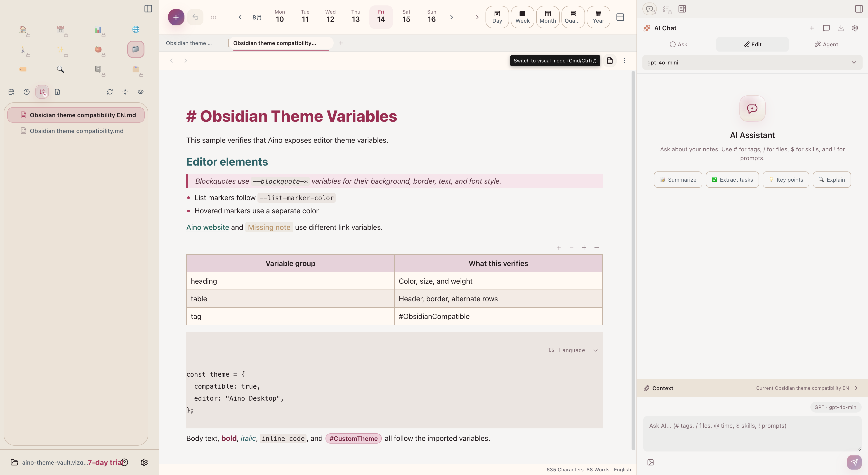This screenshot has height=475, width=868.
Task: Switch editor to visual mode icon
Action: (610, 61)
